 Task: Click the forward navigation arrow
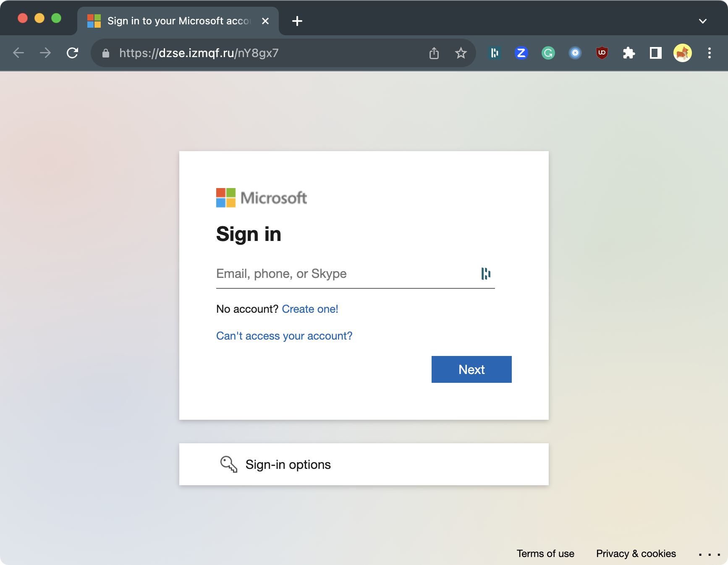click(45, 53)
